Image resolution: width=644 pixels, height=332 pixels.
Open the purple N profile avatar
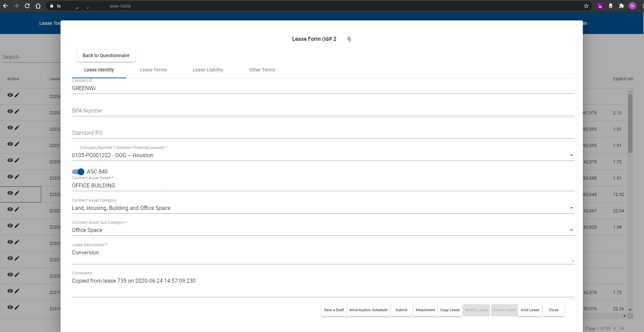[x=632, y=6]
